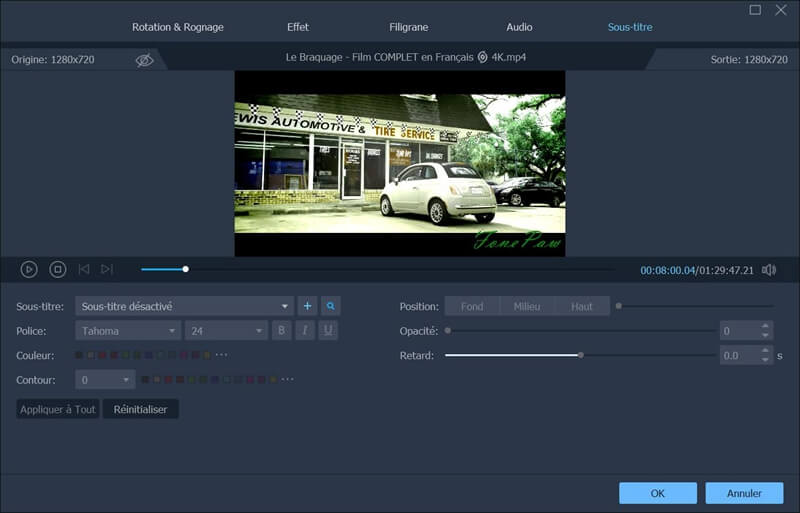
Task: Stop the video playback
Action: (58, 269)
